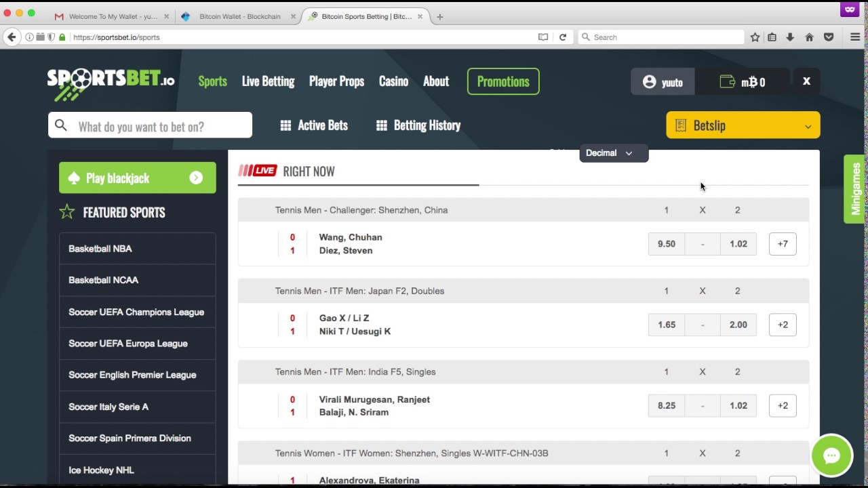
Task: Select Soccer Spain Primera Division
Action: point(138,438)
